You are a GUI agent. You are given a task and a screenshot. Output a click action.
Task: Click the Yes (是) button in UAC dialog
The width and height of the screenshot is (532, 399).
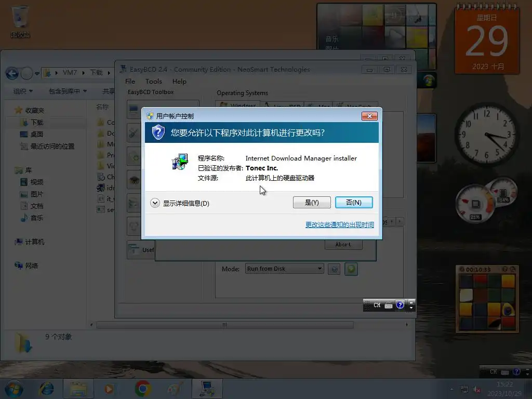coord(312,203)
